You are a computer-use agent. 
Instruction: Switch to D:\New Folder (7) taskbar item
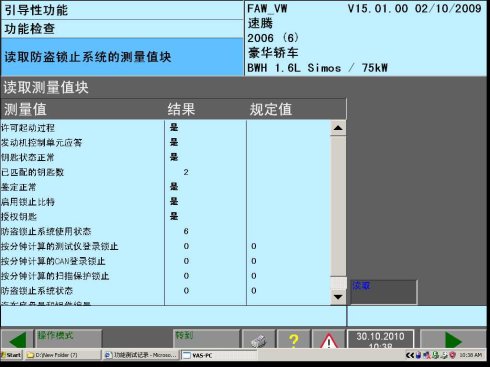[63, 355]
